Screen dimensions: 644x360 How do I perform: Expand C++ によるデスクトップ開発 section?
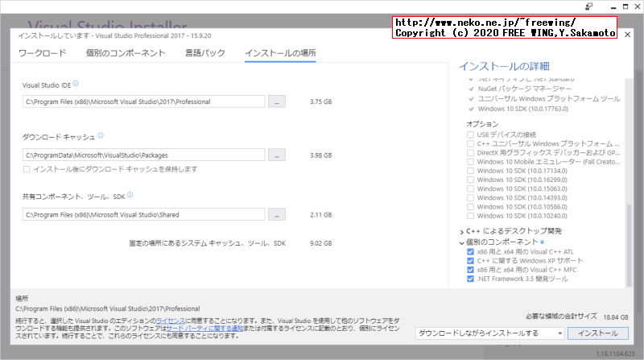[x=461, y=232]
